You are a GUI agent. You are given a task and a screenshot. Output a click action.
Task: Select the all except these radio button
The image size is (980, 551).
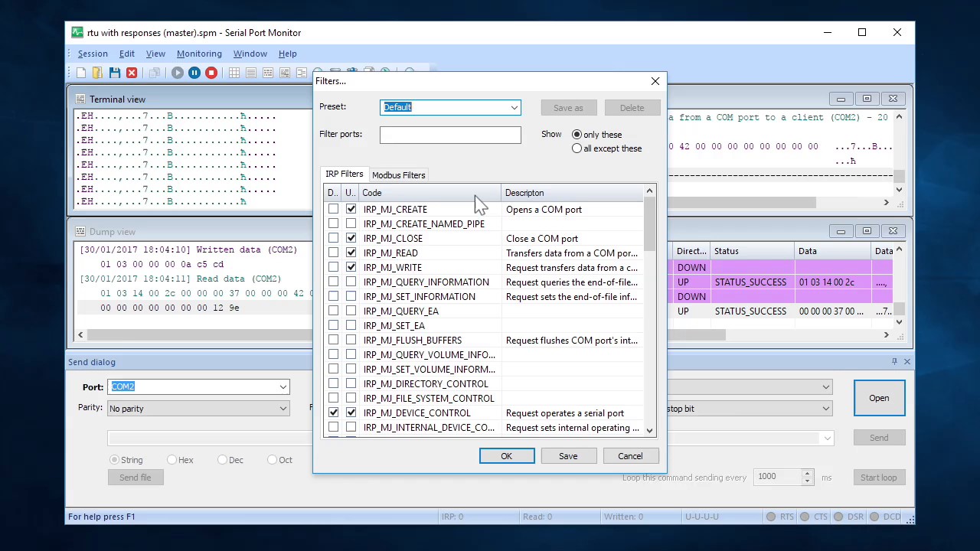click(577, 148)
